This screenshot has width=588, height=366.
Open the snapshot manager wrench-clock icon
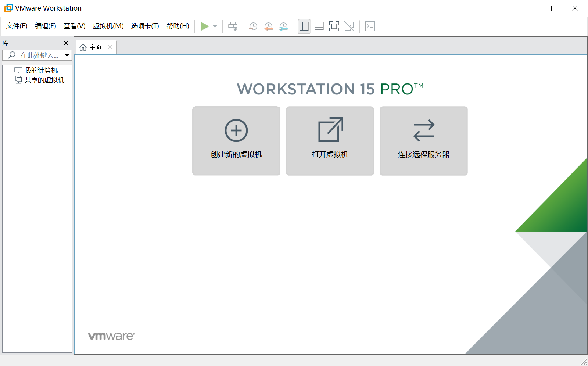284,26
